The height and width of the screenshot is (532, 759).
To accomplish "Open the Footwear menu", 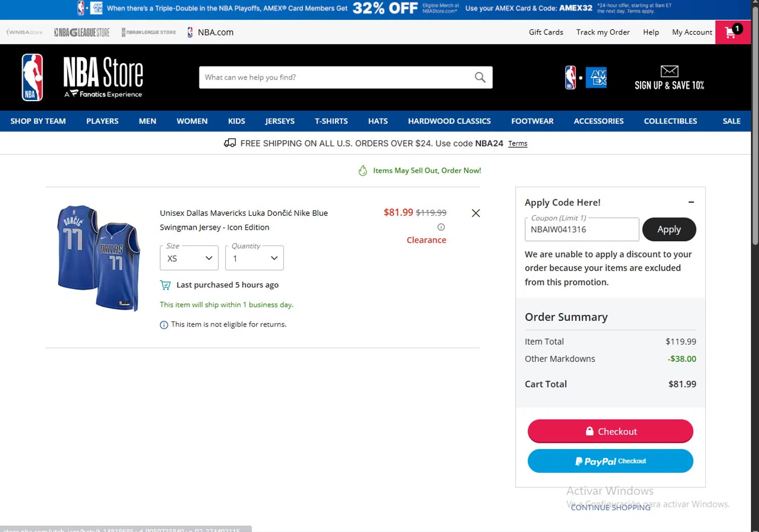I will pos(532,121).
